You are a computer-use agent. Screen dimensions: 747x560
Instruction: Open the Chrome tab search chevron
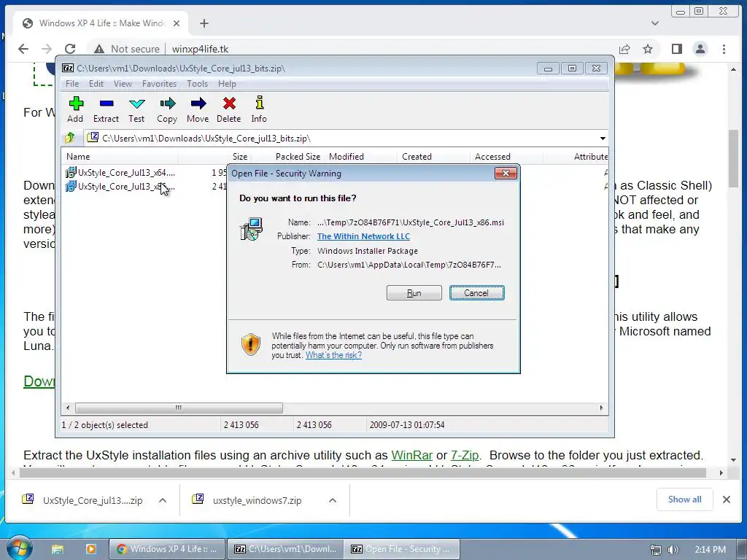[655, 23]
